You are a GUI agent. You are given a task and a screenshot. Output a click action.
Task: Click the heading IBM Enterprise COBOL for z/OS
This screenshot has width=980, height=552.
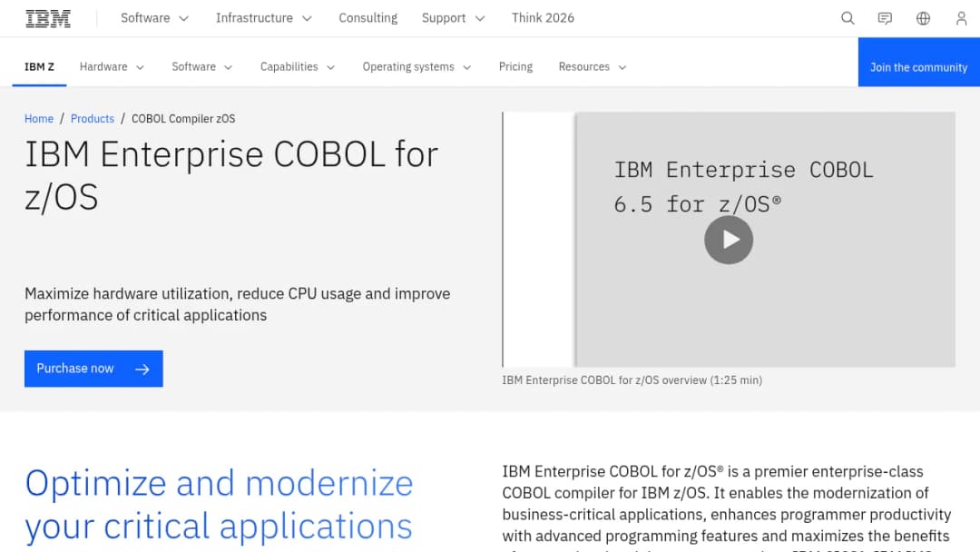[231, 175]
